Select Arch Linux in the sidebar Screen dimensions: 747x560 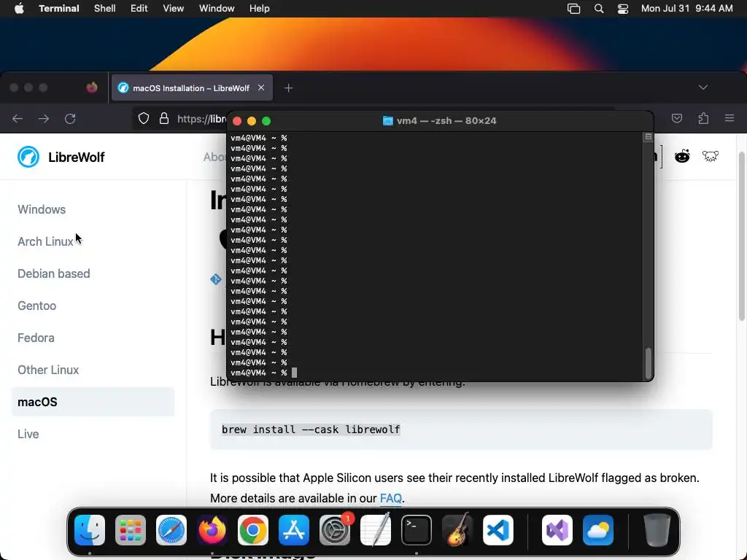(x=45, y=241)
